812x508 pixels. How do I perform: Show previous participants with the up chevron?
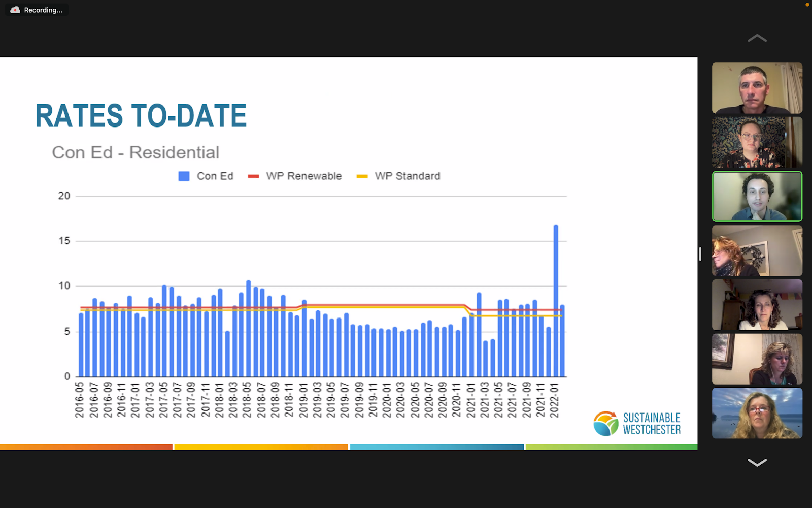(x=757, y=38)
